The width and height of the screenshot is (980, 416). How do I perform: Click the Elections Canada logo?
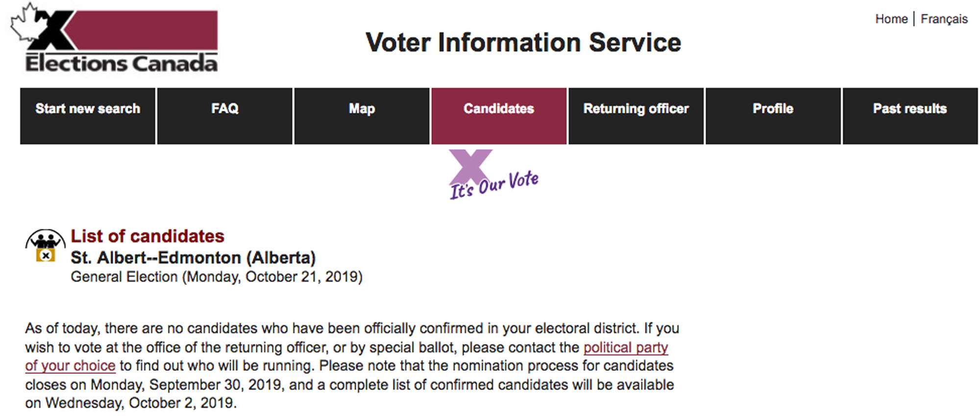click(114, 38)
